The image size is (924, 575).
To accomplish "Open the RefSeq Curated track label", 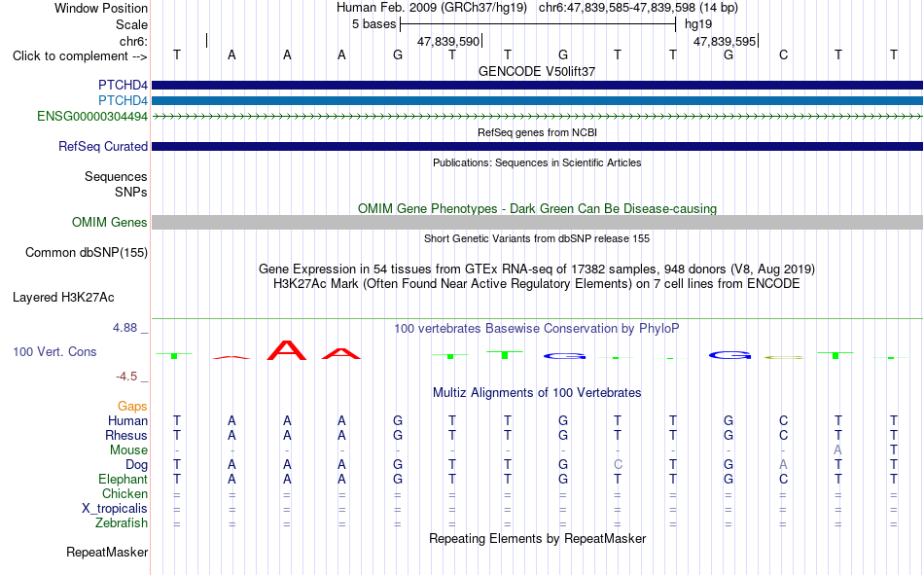I will [x=102, y=146].
